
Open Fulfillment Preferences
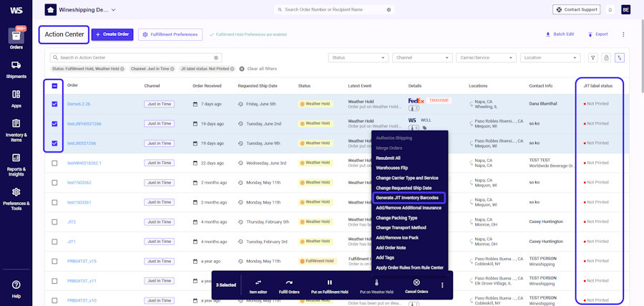(x=170, y=34)
